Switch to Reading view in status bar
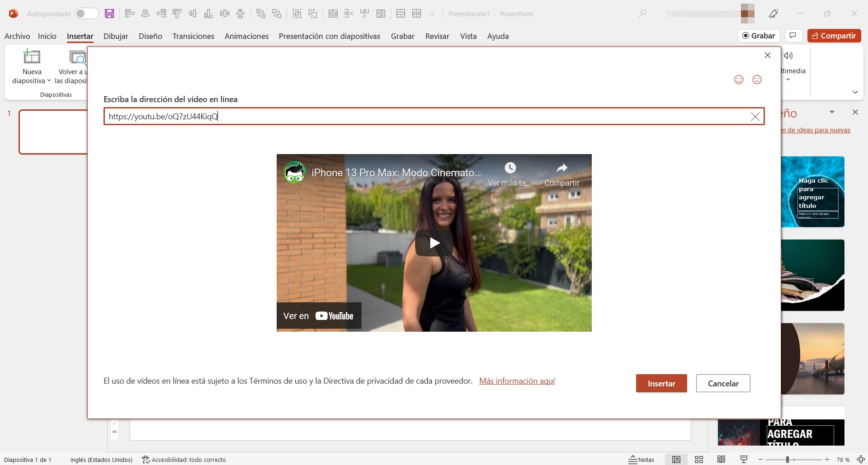The width and height of the screenshot is (868, 465). click(x=722, y=460)
